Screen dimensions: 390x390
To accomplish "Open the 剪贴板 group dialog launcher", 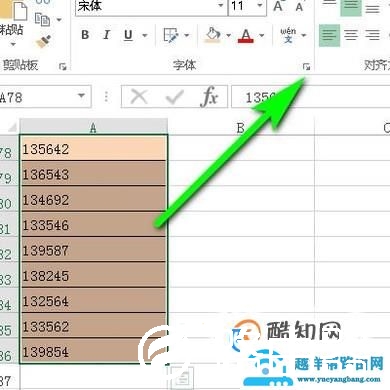I will [62, 67].
